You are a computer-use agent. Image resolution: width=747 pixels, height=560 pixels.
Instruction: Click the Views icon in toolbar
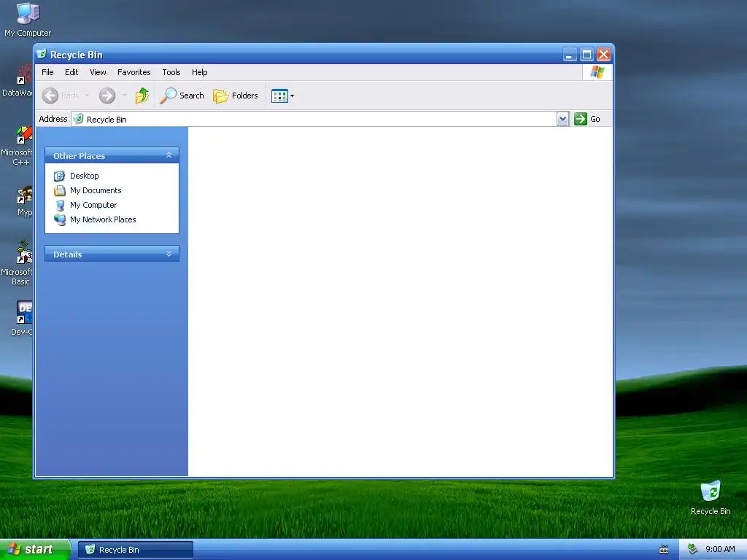(279, 96)
